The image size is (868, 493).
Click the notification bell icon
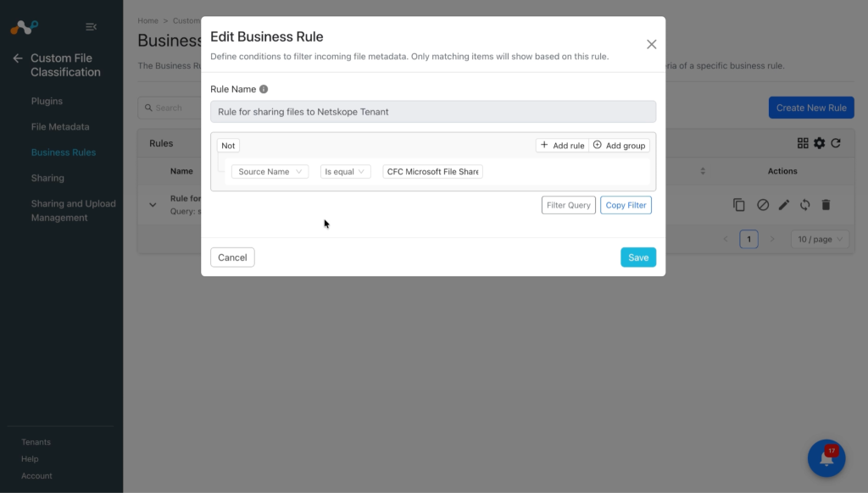(826, 458)
